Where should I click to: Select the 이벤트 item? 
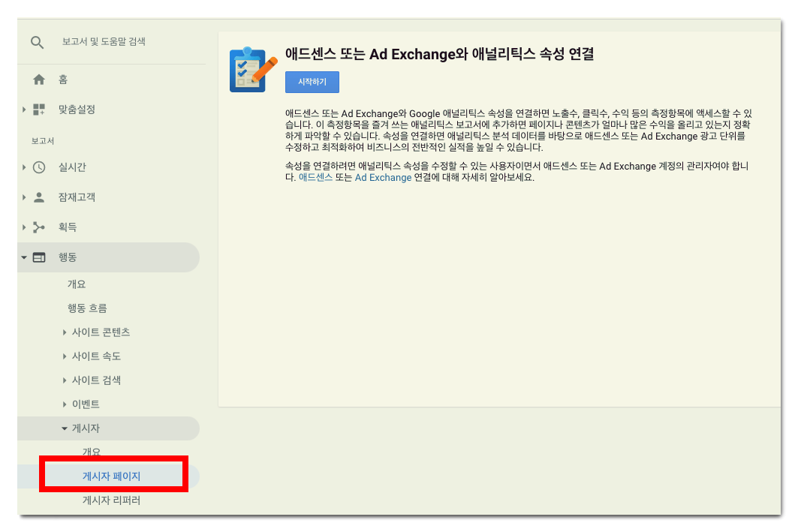(86, 404)
